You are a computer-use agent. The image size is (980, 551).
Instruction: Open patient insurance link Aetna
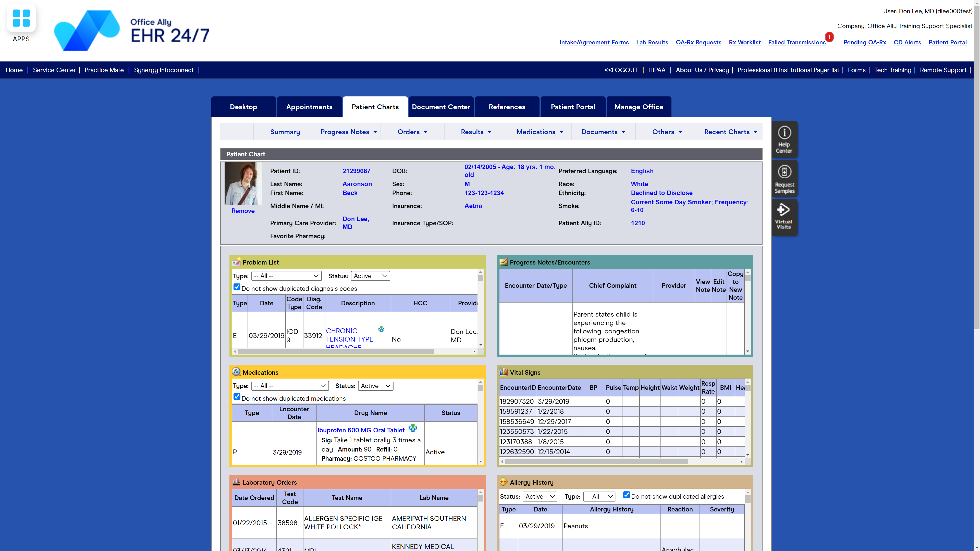tap(473, 206)
